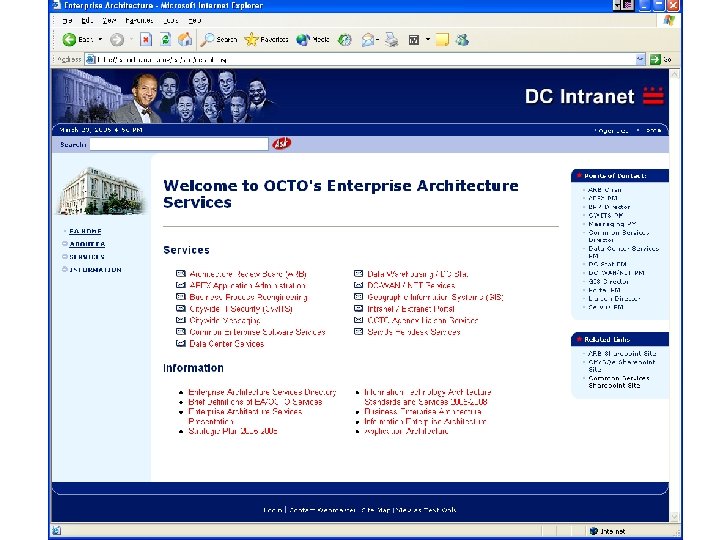Open the Edit button dropdown arrow

428,39
